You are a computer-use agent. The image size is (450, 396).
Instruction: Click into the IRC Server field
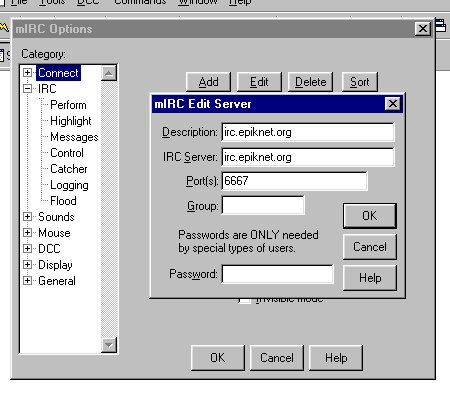[x=308, y=157]
